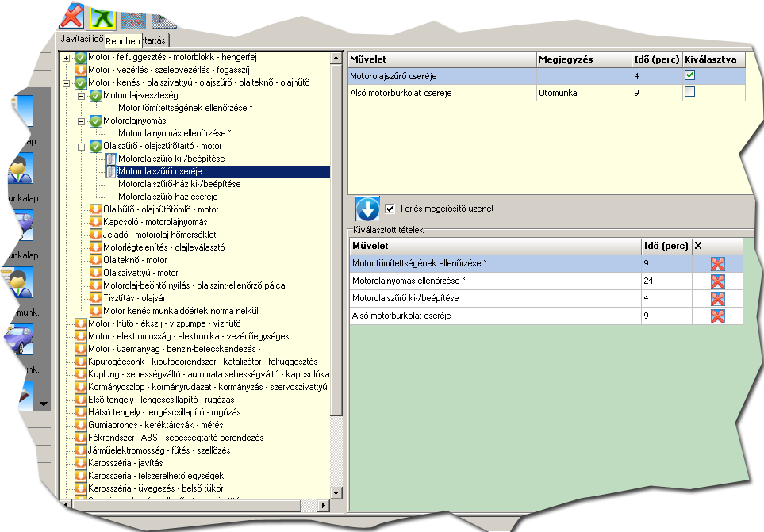Remove 'Motorolajnyomás ellenőrzése' using its red X
764x532 pixels.
pyautogui.click(x=718, y=281)
